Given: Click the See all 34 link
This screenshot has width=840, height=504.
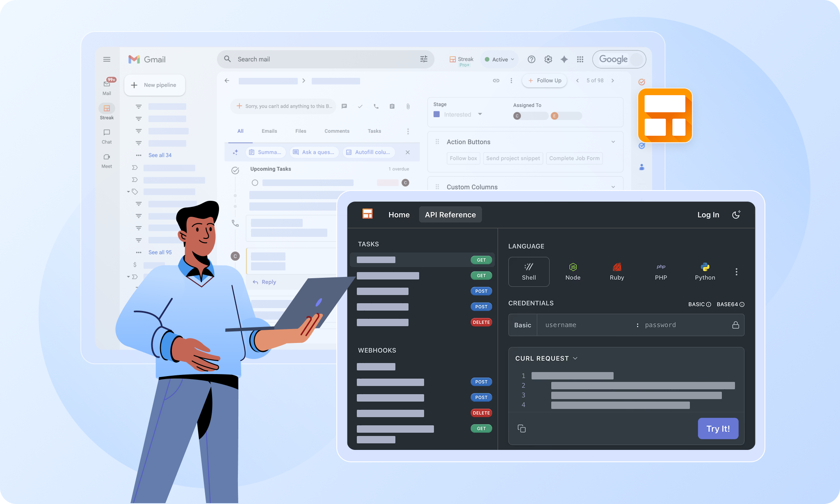Looking at the screenshot, I should coord(160,155).
